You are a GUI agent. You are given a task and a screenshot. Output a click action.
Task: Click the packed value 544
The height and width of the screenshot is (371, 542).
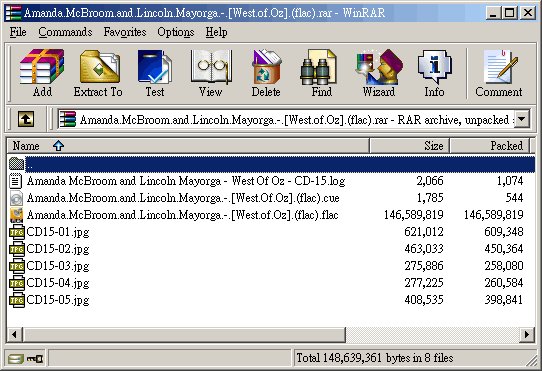[x=514, y=198]
